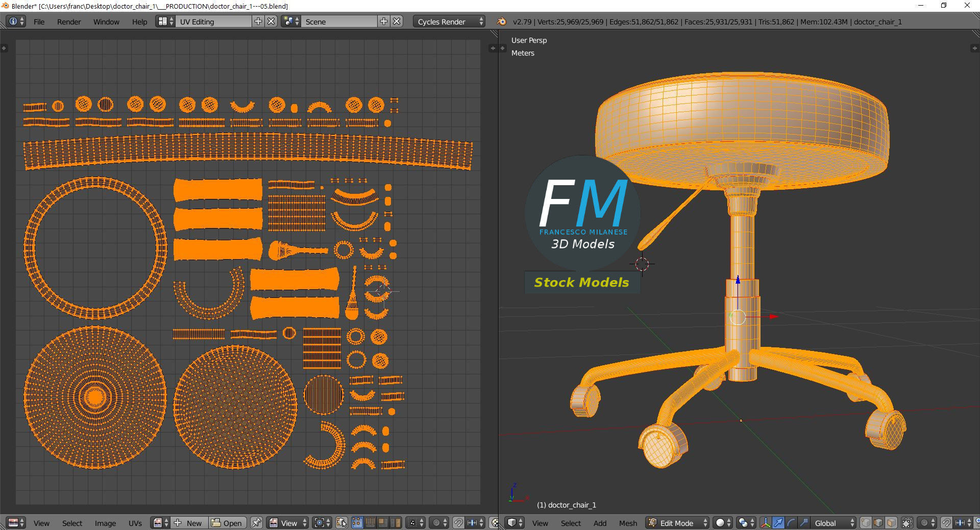Viewport: 980px width, 530px height.
Task: Expand UV editor tool shelf plus toggle
Action: pyautogui.click(x=4, y=48)
